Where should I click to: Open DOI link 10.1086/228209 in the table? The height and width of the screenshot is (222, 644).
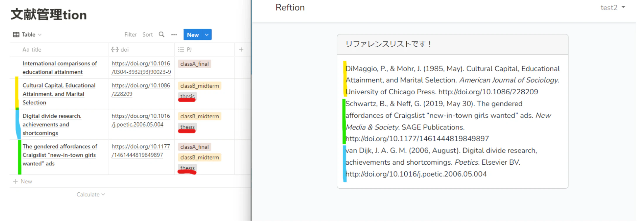point(141,90)
